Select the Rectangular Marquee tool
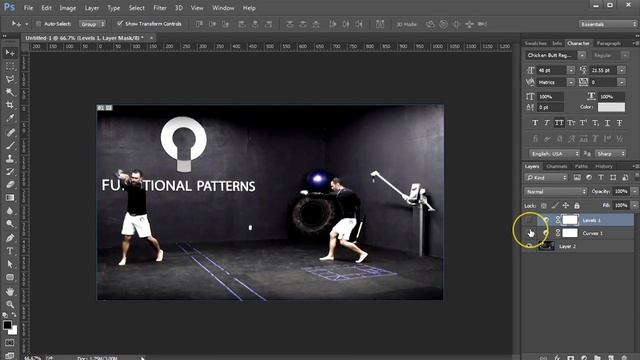This screenshot has width=640, height=360. pyautogui.click(x=10, y=66)
